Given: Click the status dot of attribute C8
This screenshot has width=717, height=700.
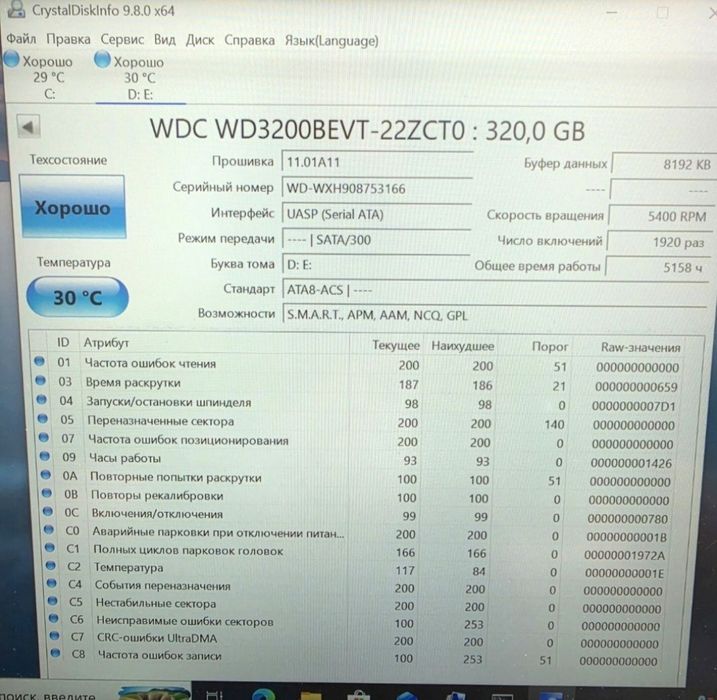Looking at the screenshot, I should [x=55, y=653].
